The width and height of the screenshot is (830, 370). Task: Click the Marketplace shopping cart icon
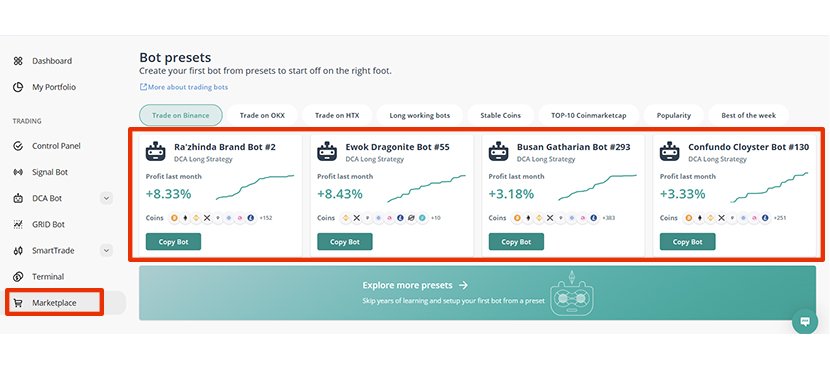(x=18, y=303)
